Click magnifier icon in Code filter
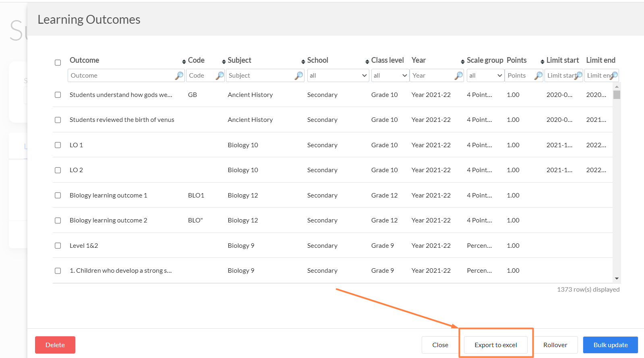The width and height of the screenshot is (644, 358). click(x=220, y=76)
